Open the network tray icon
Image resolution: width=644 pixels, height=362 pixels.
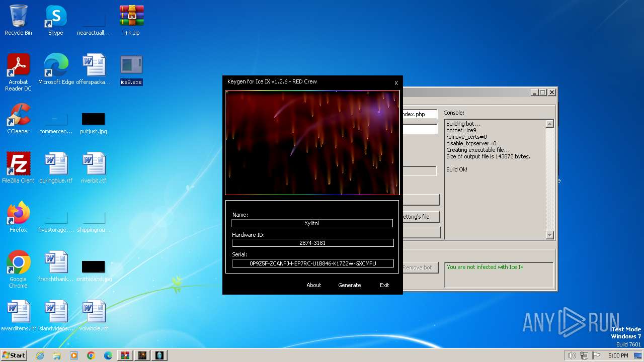pos(584,355)
